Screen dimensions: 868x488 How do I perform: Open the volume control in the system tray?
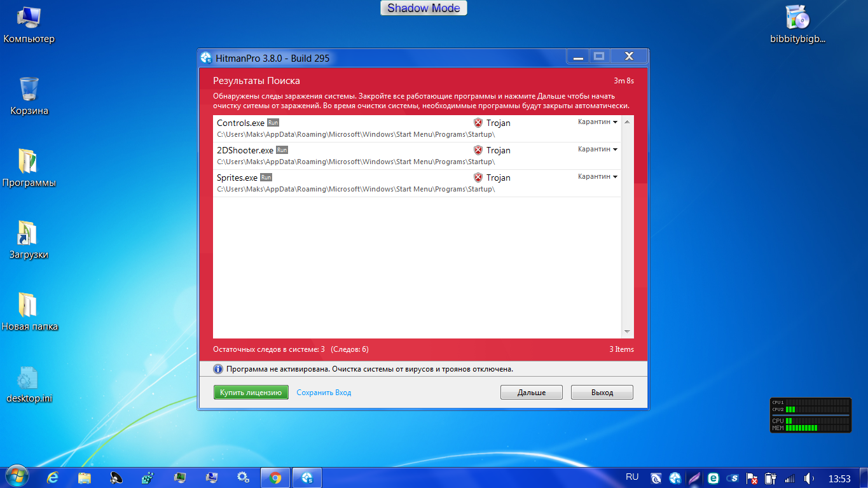click(x=809, y=478)
